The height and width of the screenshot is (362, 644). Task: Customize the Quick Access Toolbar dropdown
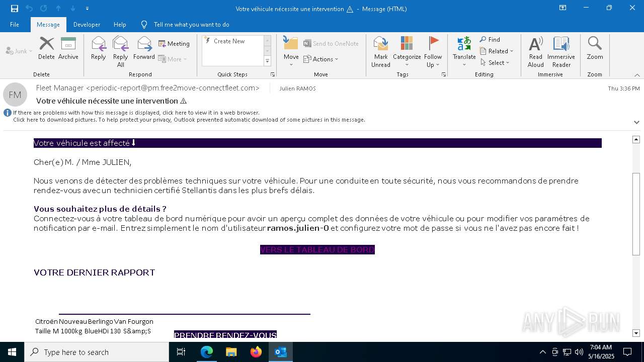(x=87, y=9)
